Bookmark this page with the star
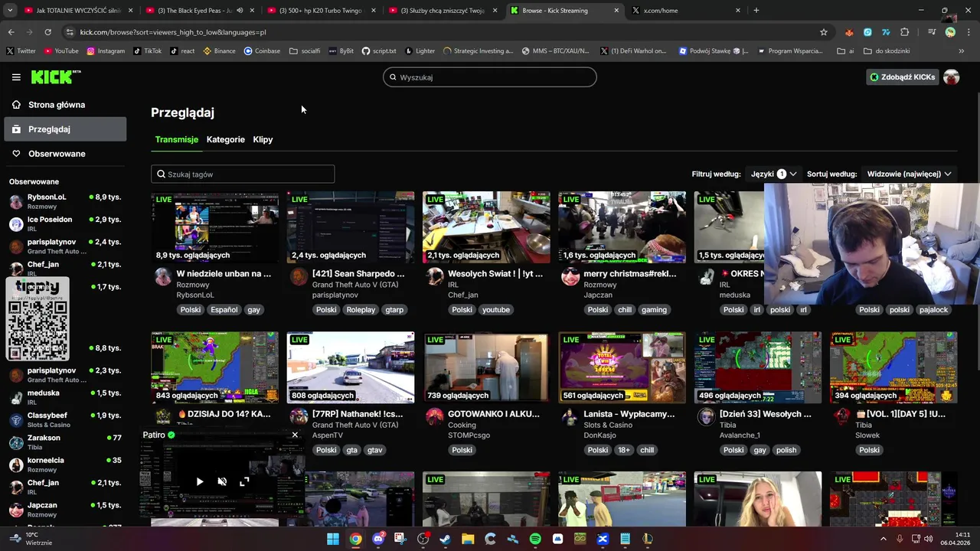The height and width of the screenshot is (551, 980). click(824, 32)
